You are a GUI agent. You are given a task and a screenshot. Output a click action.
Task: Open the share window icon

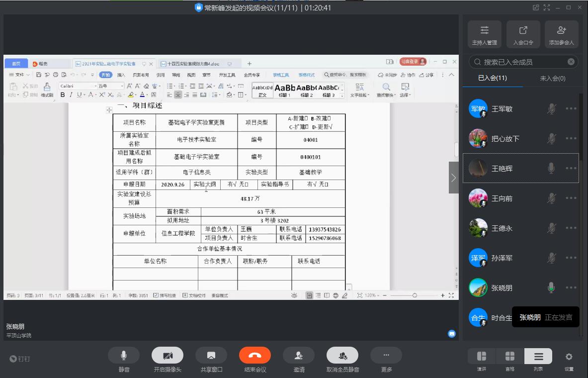pyautogui.click(x=211, y=356)
